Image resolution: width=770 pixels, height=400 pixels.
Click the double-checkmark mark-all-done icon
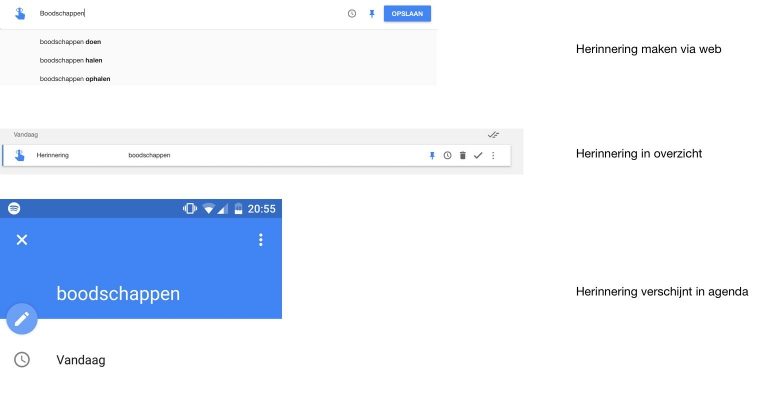tap(493, 134)
